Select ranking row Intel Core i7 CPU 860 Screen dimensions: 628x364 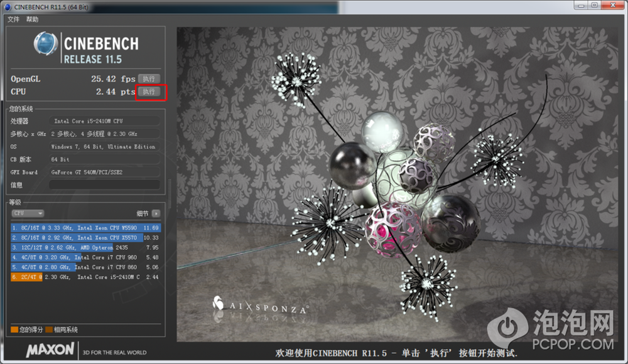point(85,267)
